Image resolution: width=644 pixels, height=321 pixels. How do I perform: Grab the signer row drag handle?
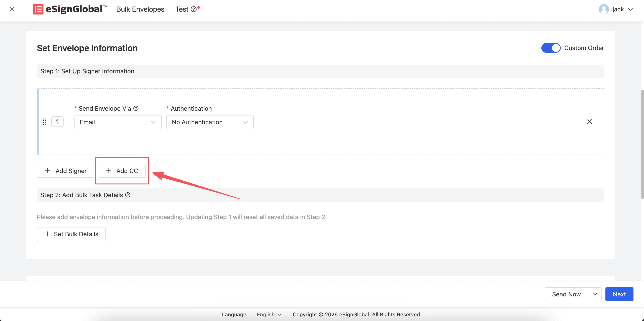(44, 122)
